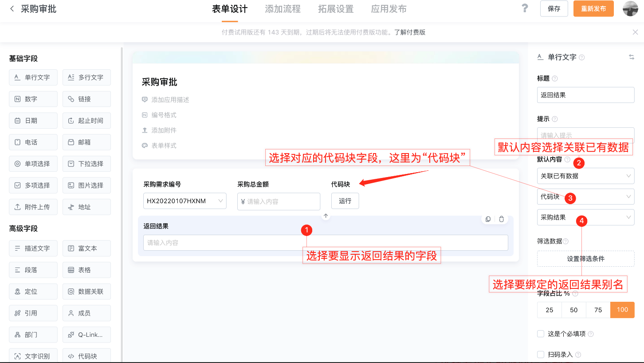Viewport: 644px width, 363px height.
Task: Click the up arrow above 返回结果 field
Action: [326, 216]
